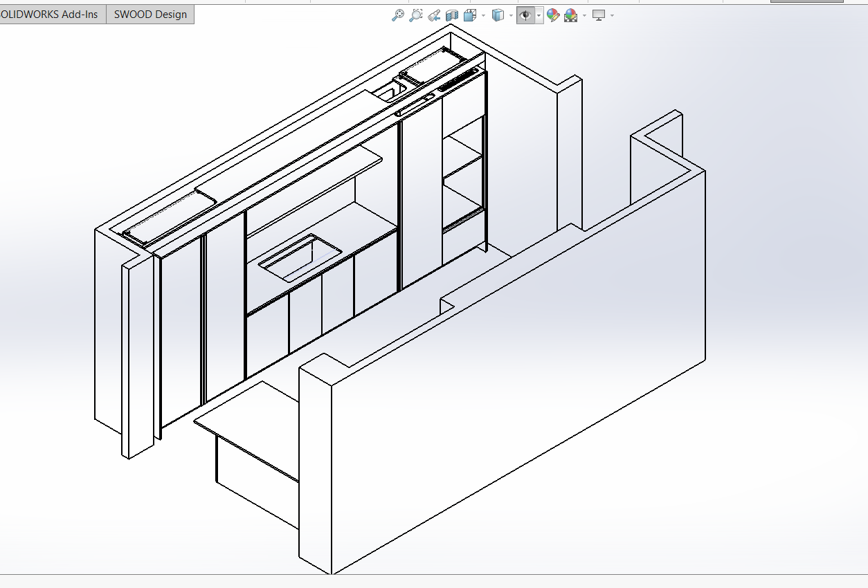Viewport: 868px width, 588px height.
Task: Expand the Display Style dropdown arrow
Action: click(x=511, y=15)
